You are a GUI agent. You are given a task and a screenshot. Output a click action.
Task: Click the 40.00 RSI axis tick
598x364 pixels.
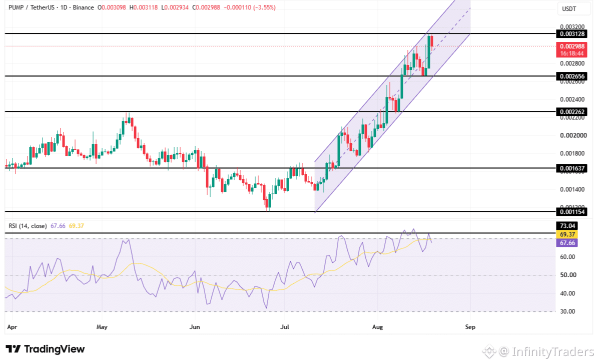click(567, 293)
